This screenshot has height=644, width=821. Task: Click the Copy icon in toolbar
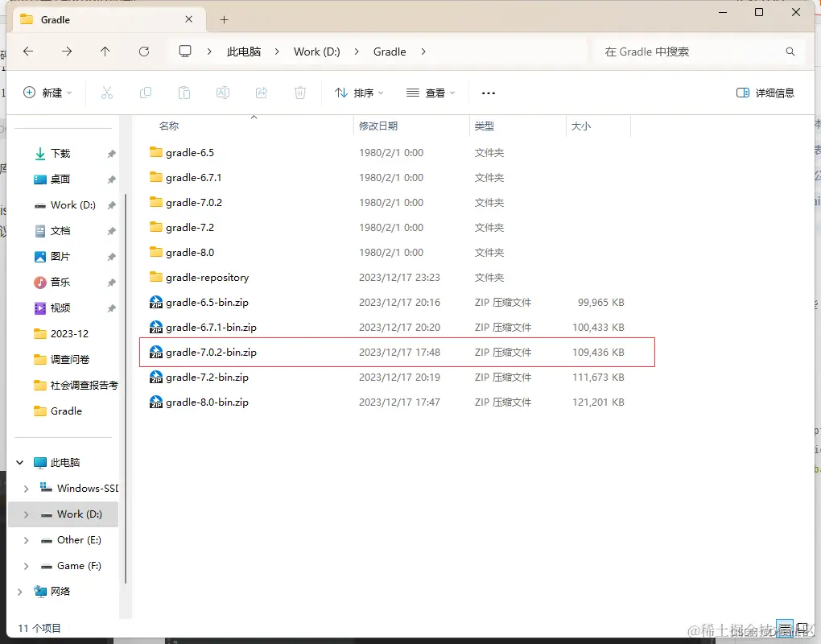146,93
